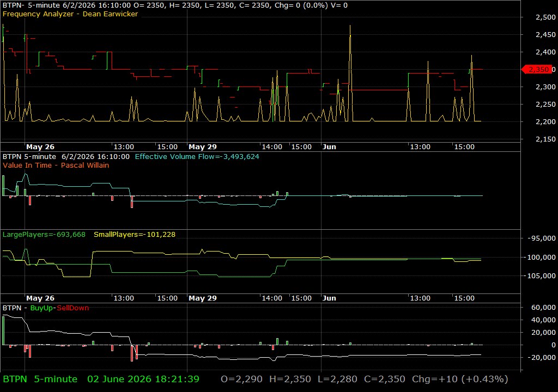Click 'O=2,290' in the status bar
The width and height of the screenshot is (558, 392).
coord(241,379)
